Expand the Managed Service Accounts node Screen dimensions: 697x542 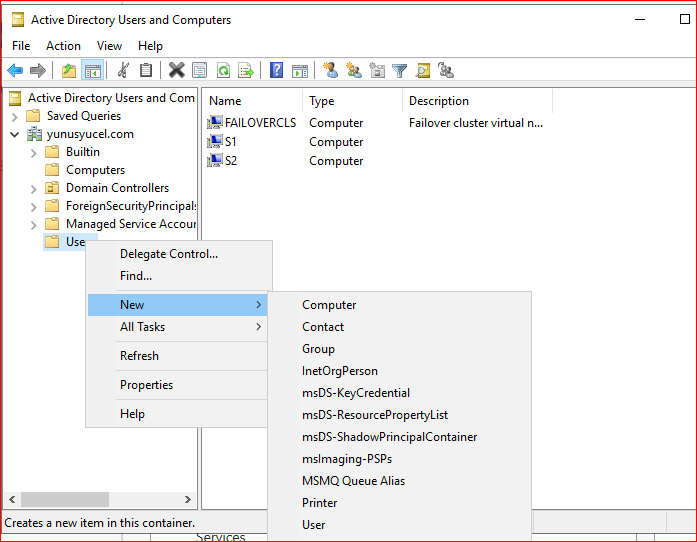click(33, 225)
